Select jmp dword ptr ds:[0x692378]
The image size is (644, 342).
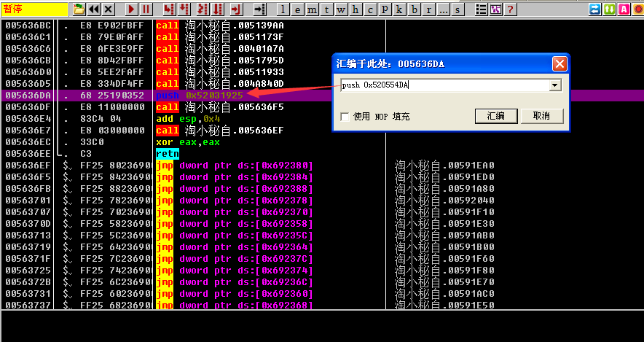(x=235, y=201)
